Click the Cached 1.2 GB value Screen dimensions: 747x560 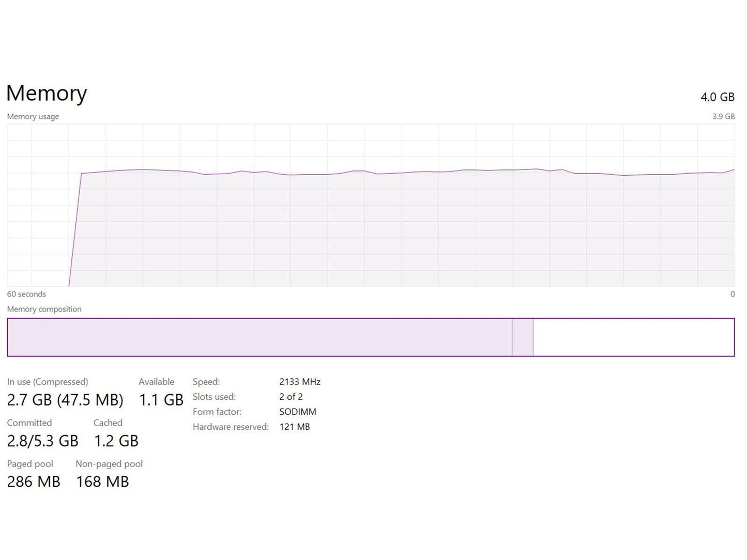pyautogui.click(x=116, y=441)
